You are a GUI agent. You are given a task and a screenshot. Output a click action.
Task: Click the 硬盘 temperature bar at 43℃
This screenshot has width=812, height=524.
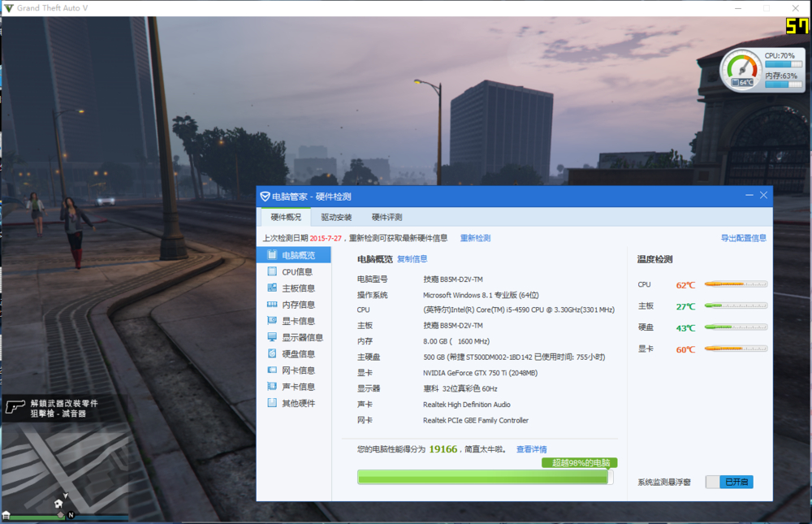pos(736,327)
